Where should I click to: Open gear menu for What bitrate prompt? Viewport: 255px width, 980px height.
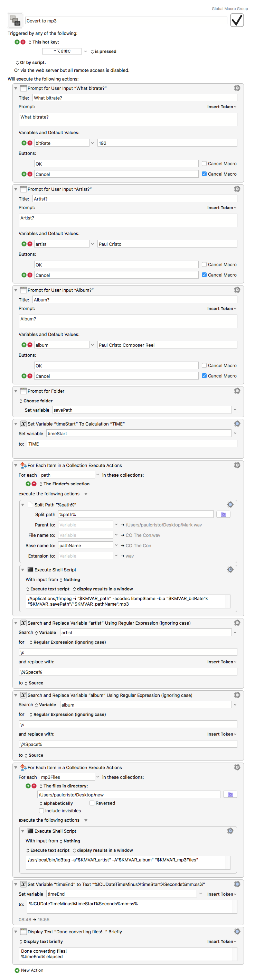tap(237, 88)
